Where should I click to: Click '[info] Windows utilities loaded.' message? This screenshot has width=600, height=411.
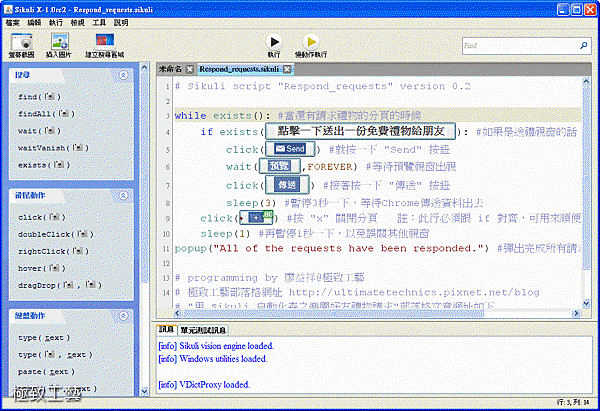coord(213,359)
